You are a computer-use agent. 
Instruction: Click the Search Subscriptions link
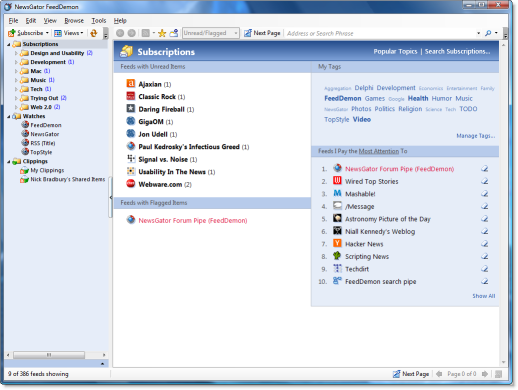457,51
